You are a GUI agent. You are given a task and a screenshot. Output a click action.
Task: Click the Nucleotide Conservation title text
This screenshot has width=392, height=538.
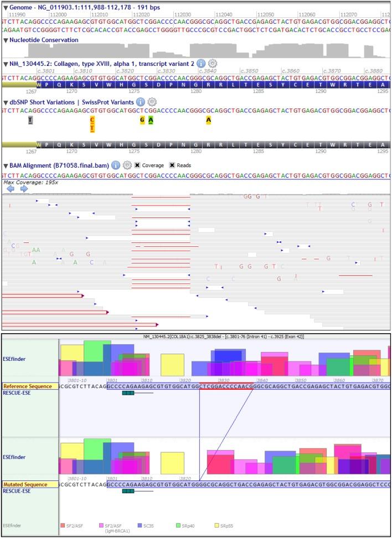point(44,40)
